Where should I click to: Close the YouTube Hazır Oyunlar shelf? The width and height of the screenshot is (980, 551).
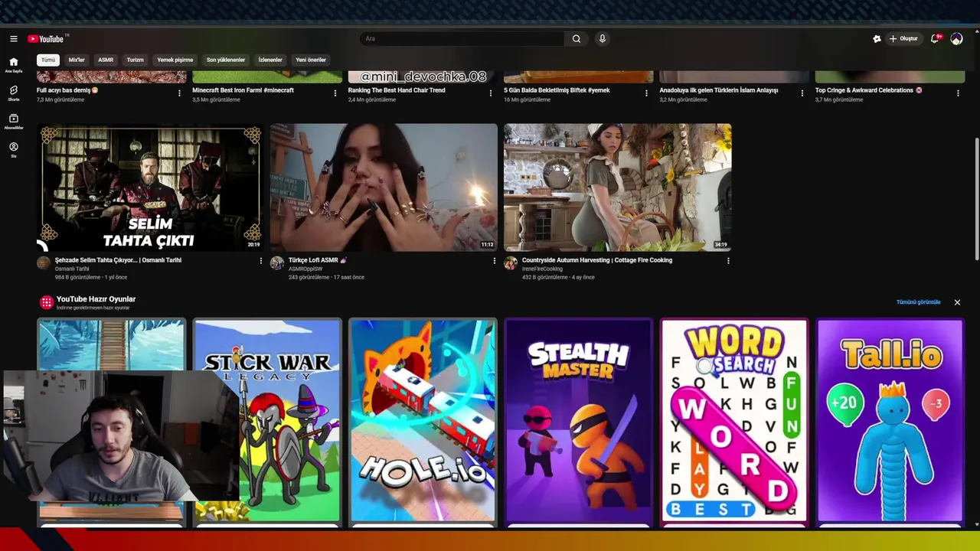click(957, 302)
